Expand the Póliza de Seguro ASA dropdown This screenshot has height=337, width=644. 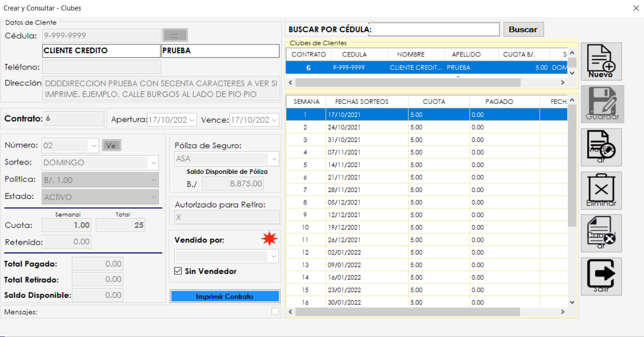tap(274, 159)
